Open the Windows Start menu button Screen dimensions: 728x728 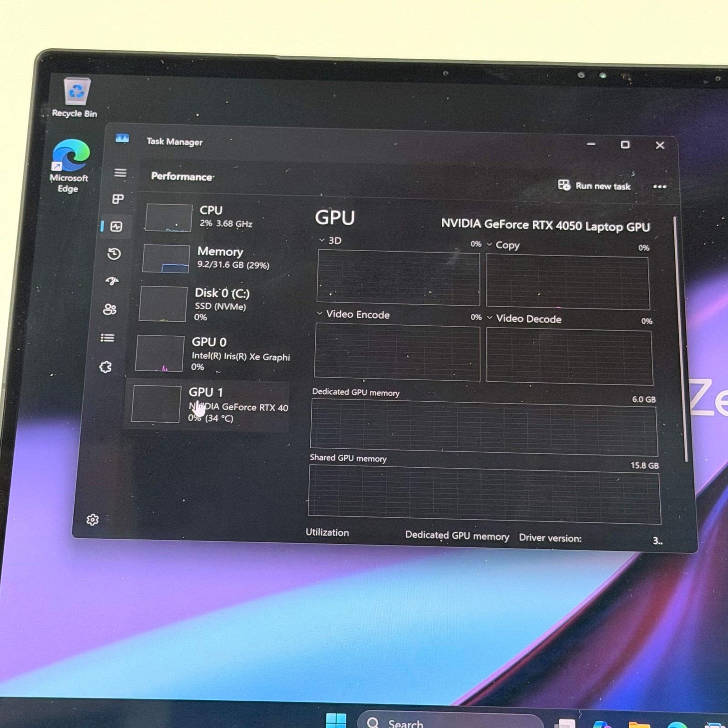click(x=336, y=721)
